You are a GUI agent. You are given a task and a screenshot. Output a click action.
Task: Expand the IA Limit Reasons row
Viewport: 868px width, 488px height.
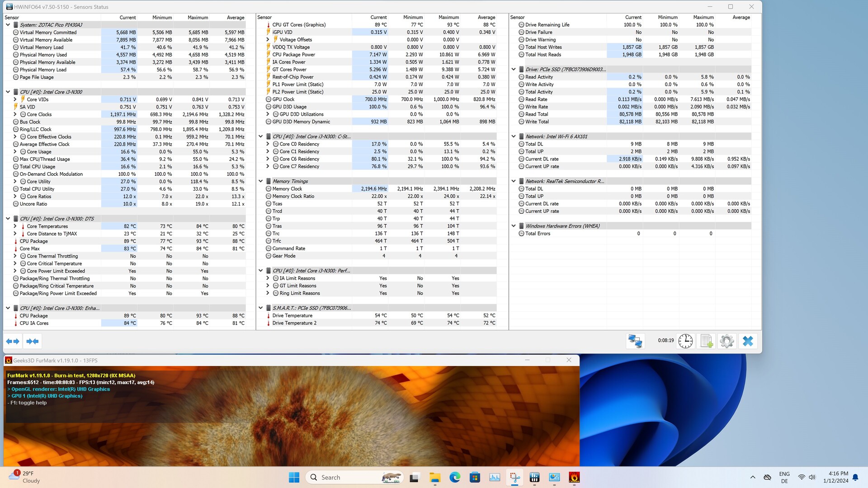(x=268, y=278)
